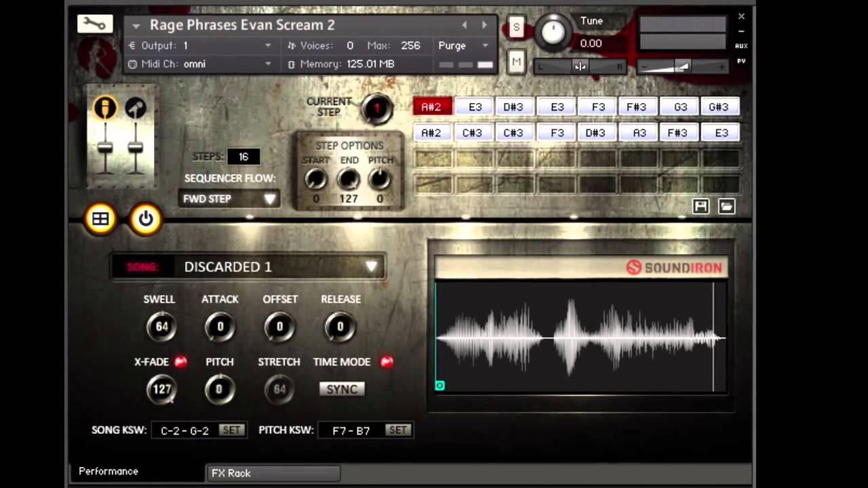Select the G3 step cell
This screenshot has width=868, height=488.
[680, 107]
